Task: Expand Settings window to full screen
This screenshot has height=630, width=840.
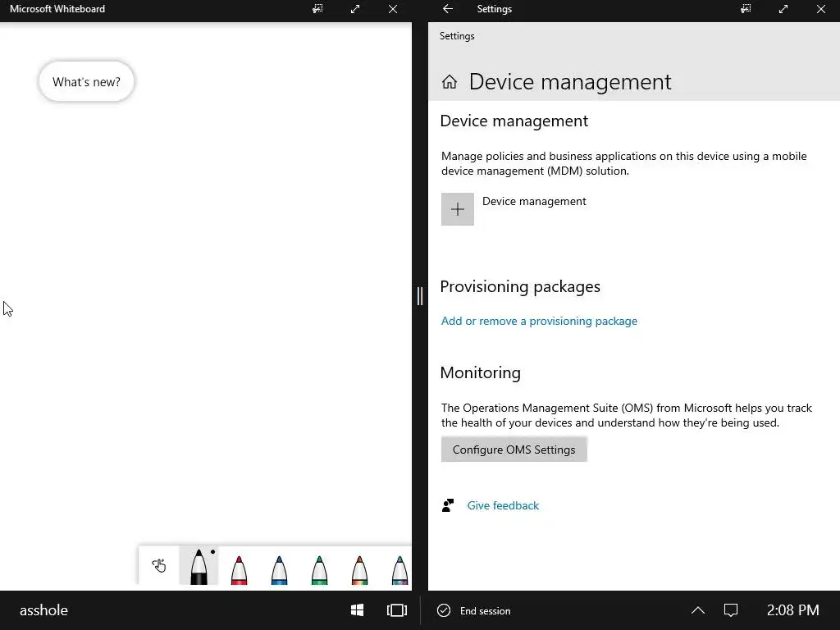Action: pos(783,9)
